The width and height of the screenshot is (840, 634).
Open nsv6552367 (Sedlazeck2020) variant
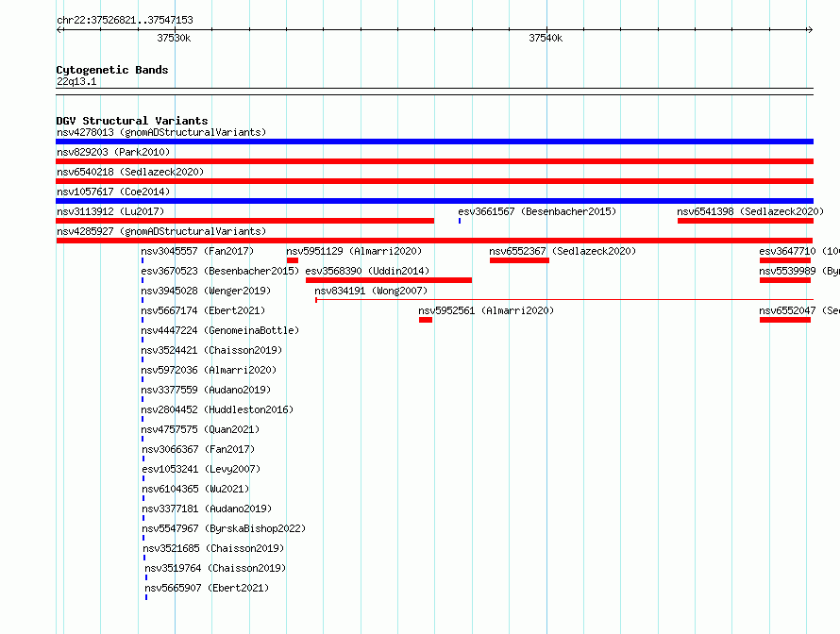click(x=563, y=251)
